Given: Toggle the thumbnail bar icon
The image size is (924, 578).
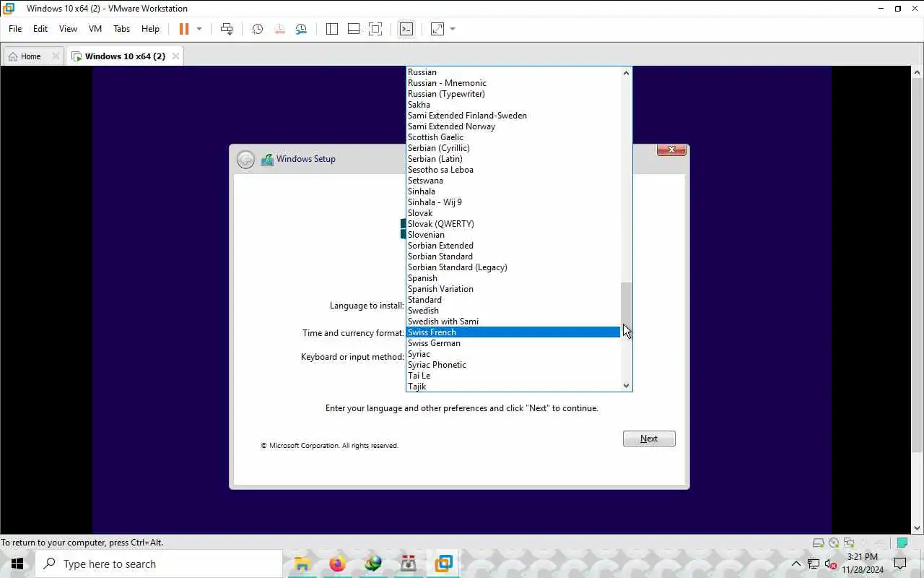Looking at the screenshot, I should [x=354, y=29].
